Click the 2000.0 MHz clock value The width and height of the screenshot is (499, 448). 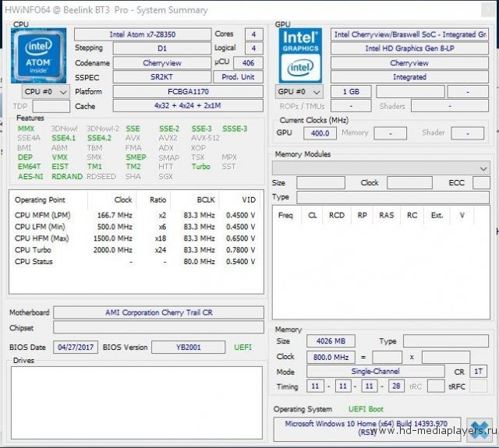point(112,250)
